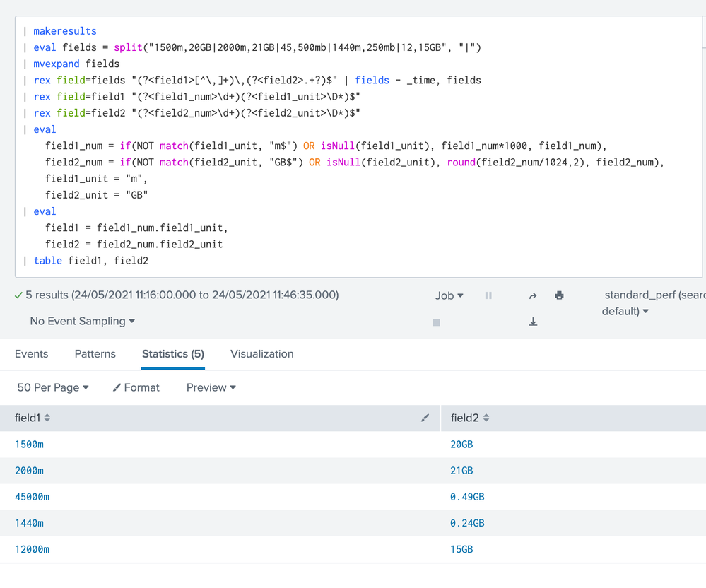This screenshot has height=588, width=706.
Task: Click the Format button
Action: coord(136,387)
